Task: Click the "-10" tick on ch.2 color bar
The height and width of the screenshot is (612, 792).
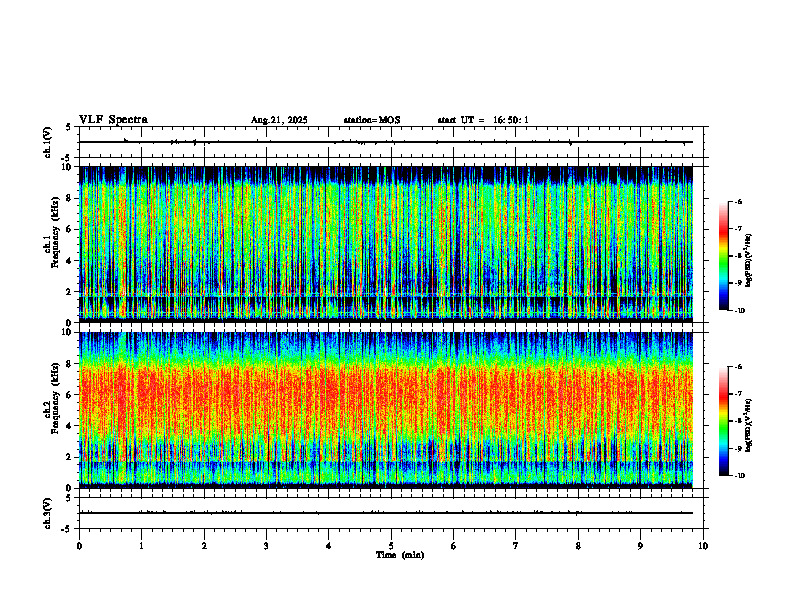Action: click(x=739, y=476)
